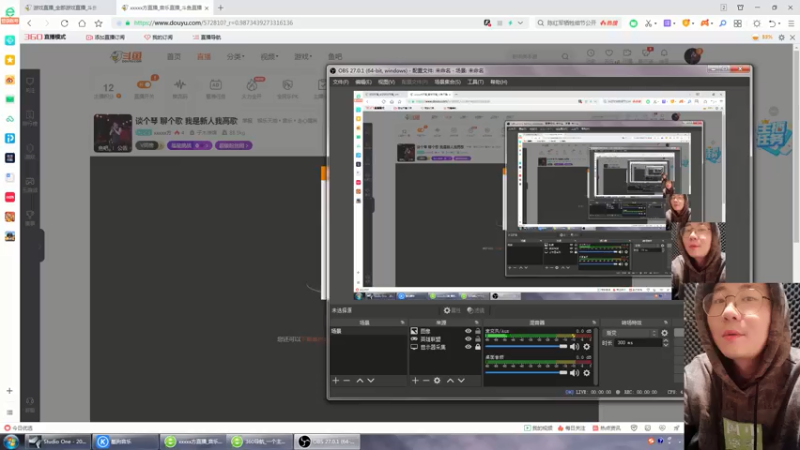
Task: Open 帮助(H) menu in OBS
Action: tap(498, 82)
